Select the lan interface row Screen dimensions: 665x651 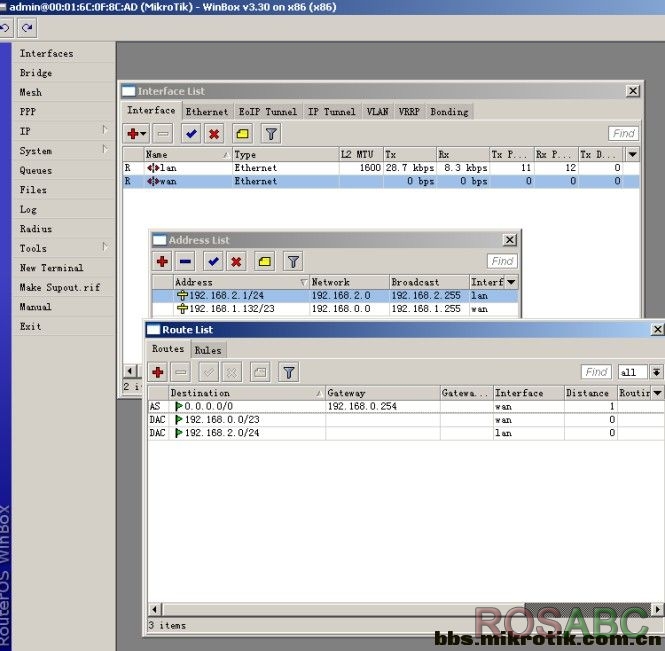381,168
